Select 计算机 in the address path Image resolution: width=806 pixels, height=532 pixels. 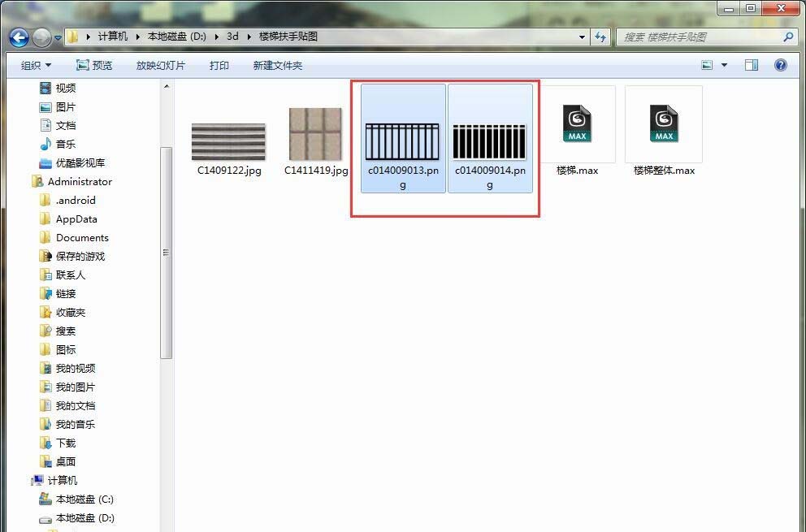tap(113, 37)
